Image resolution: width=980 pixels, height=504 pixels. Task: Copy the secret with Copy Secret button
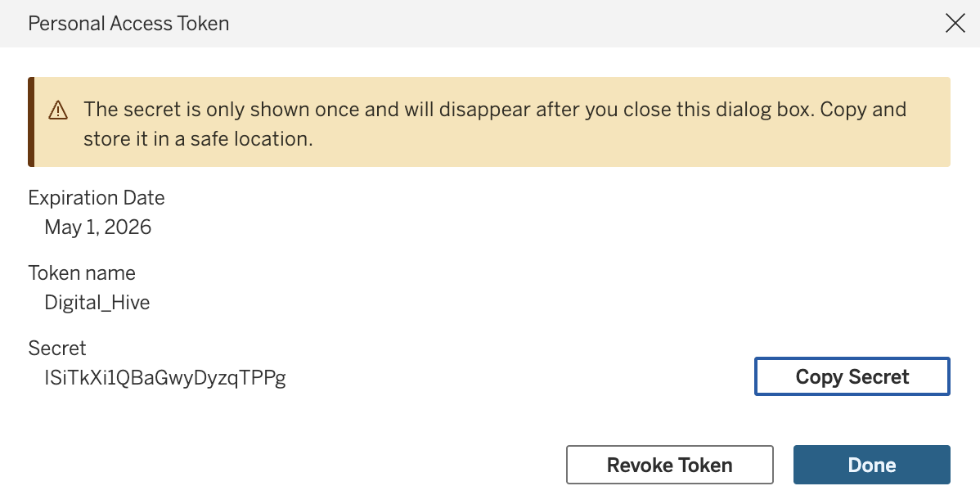[x=852, y=376]
